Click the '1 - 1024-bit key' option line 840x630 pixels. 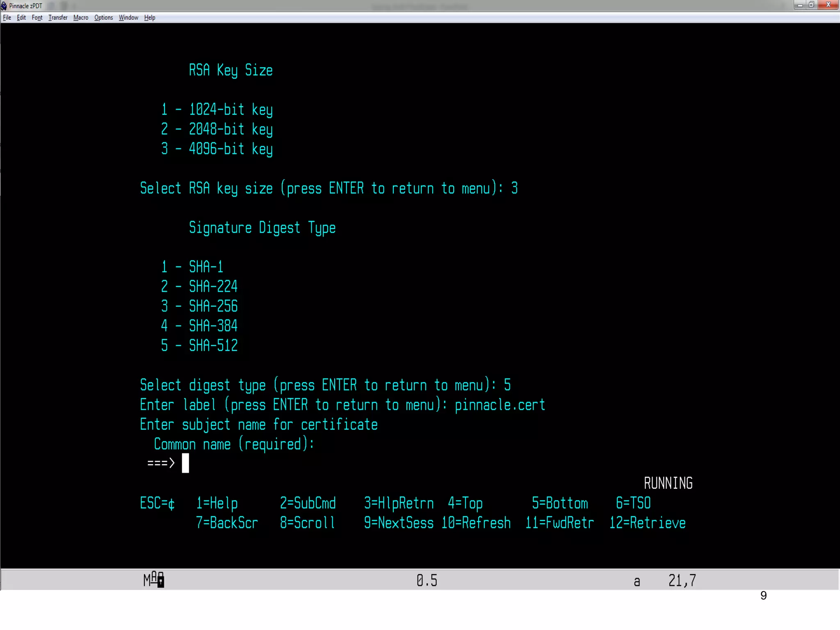[217, 110]
